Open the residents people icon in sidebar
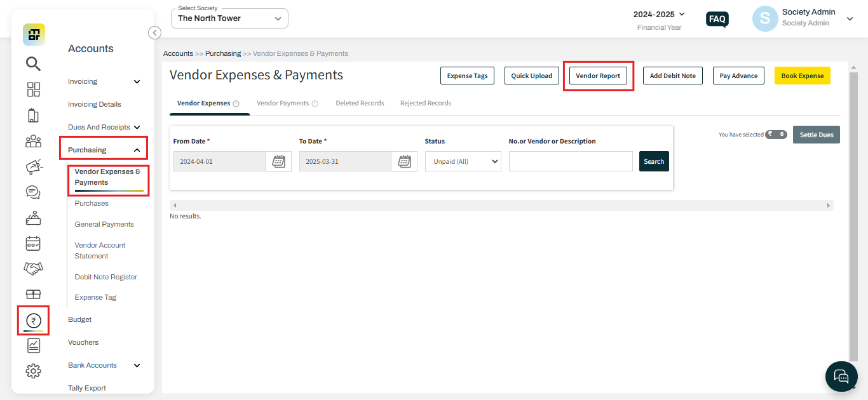Image resolution: width=868 pixels, height=400 pixels. tap(33, 141)
